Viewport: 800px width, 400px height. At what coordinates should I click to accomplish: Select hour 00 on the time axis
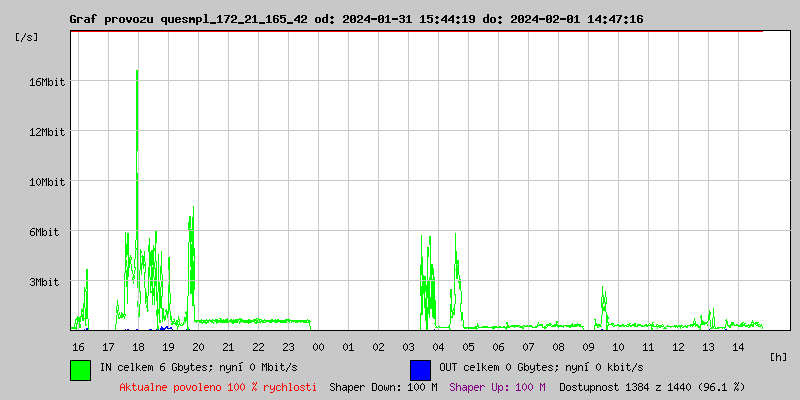318,346
